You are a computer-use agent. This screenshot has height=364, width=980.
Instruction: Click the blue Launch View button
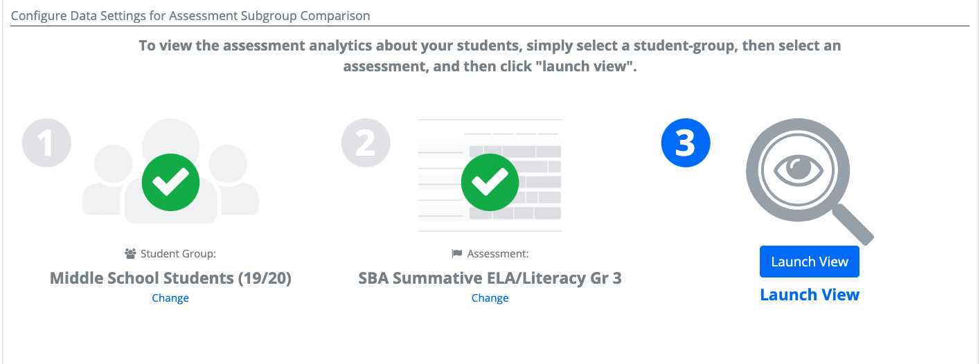click(809, 262)
